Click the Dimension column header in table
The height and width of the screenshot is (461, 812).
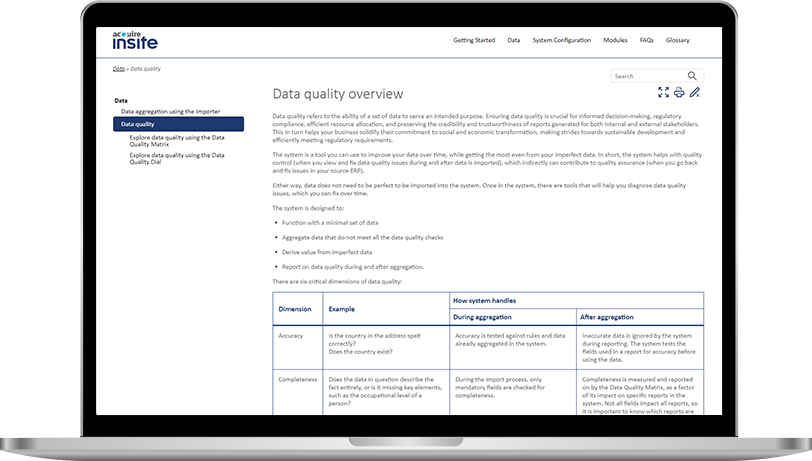[295, 309]
